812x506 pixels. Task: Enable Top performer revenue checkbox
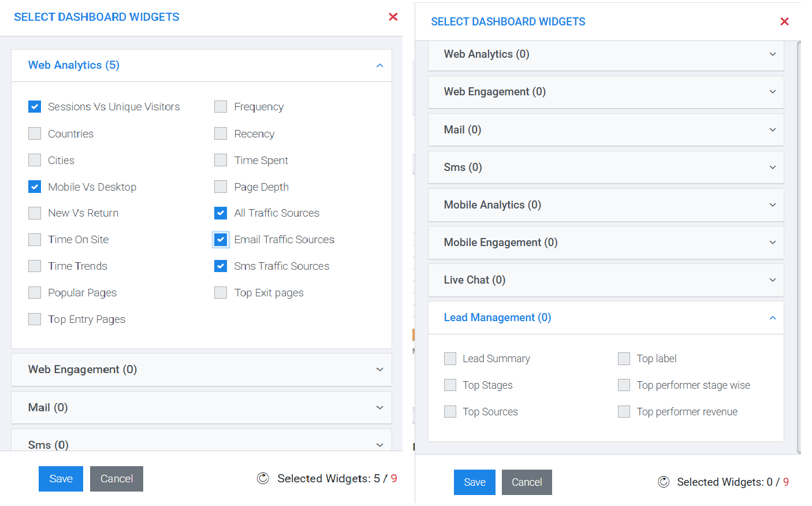tap(624, 411)
